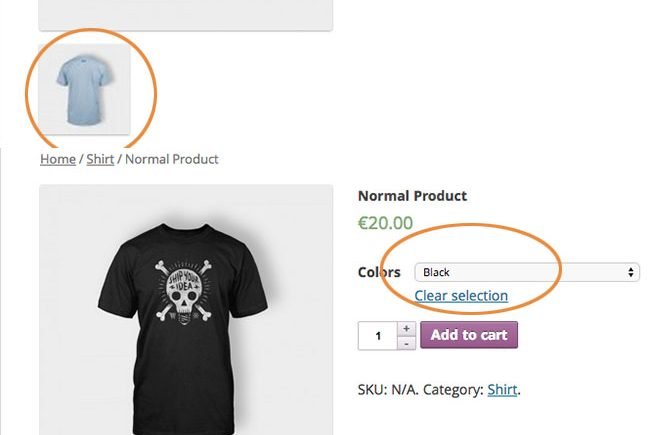
Task: Click the Normal Product breadcrumb text
Action: 171,159
